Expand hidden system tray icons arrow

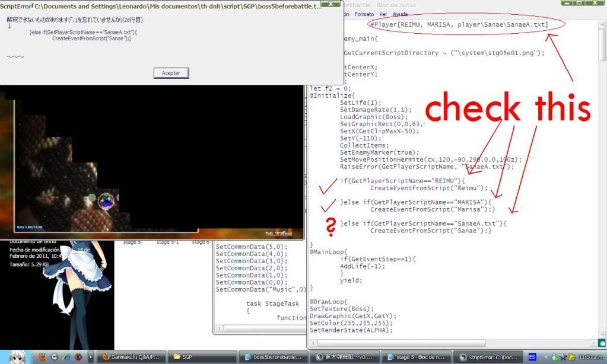click(546, 357)
